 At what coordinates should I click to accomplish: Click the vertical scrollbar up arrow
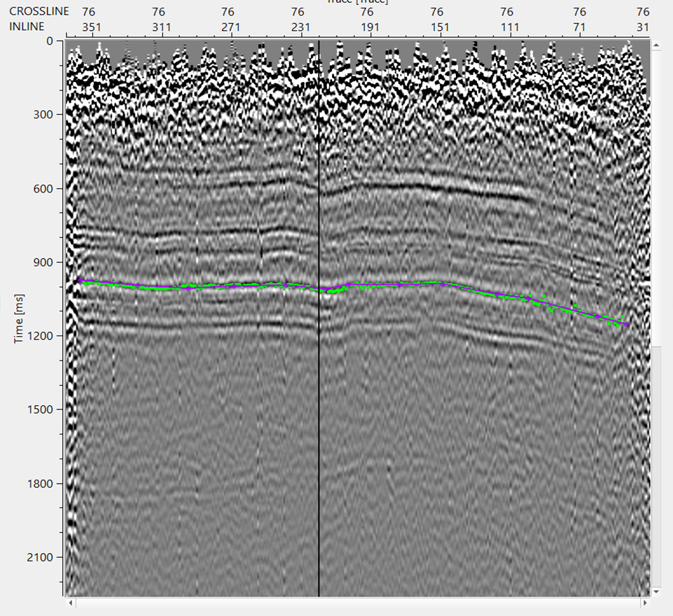click(x=655, y=44)
